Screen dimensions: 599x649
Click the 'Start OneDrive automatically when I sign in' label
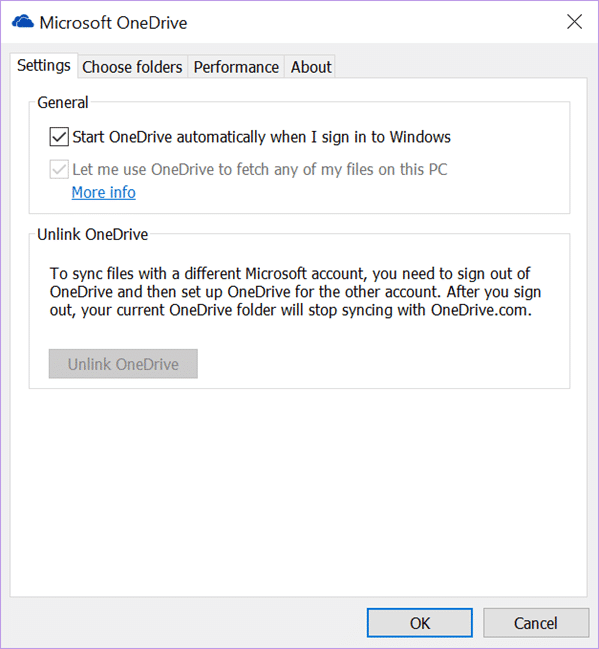point(262,137)
